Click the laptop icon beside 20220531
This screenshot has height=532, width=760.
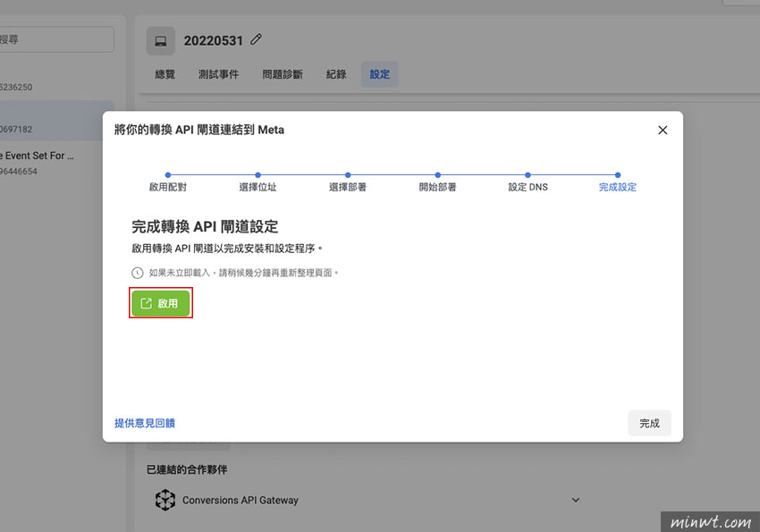(x=160, y=41)
